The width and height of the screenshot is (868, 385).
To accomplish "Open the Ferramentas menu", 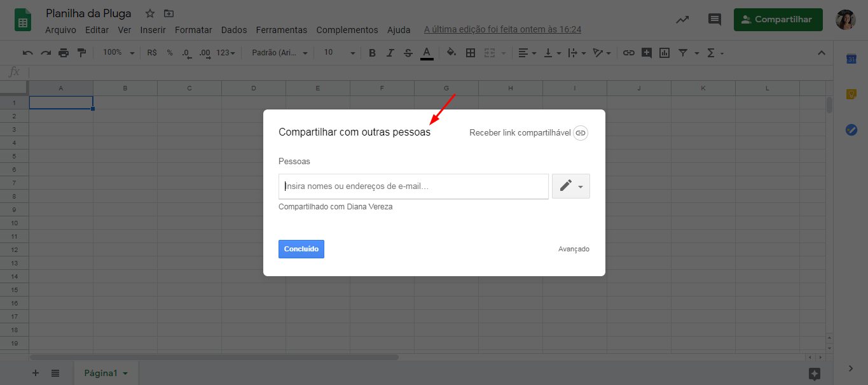I will pos(281,30).
